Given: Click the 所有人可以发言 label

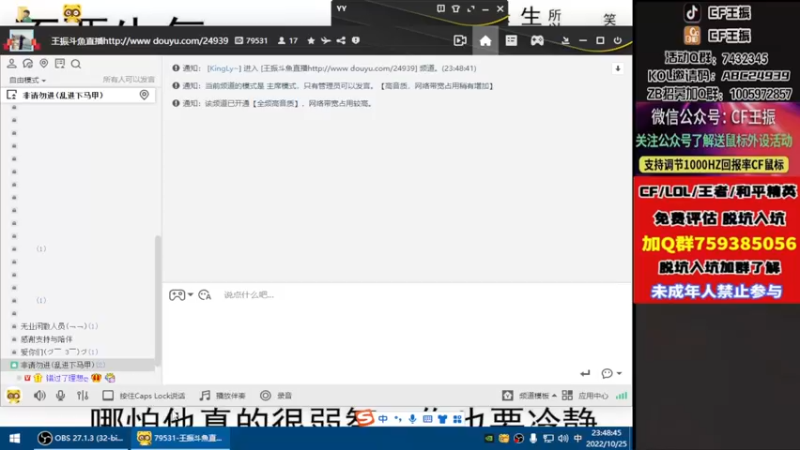Looking at the screenshot, I should [129, 80].
